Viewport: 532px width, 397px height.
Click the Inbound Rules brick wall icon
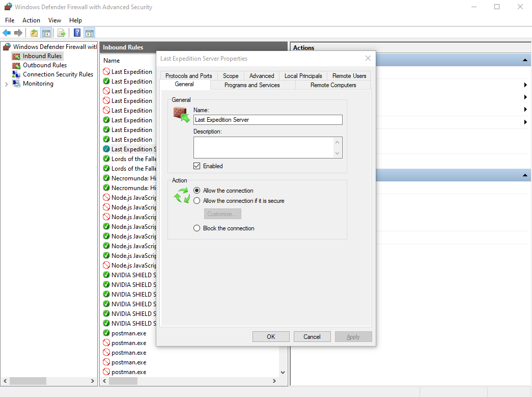click(16, 56)
